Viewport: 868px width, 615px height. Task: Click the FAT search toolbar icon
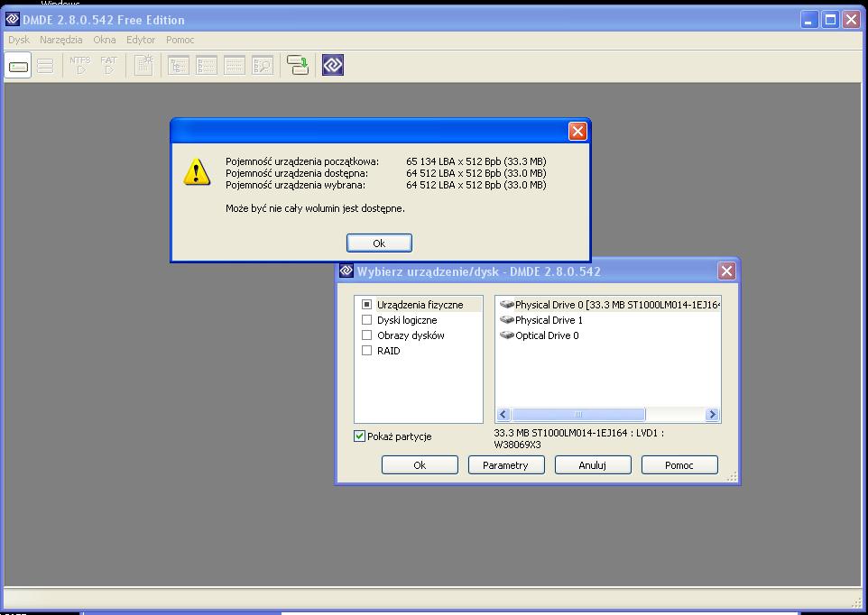click(x=109, y=65)
